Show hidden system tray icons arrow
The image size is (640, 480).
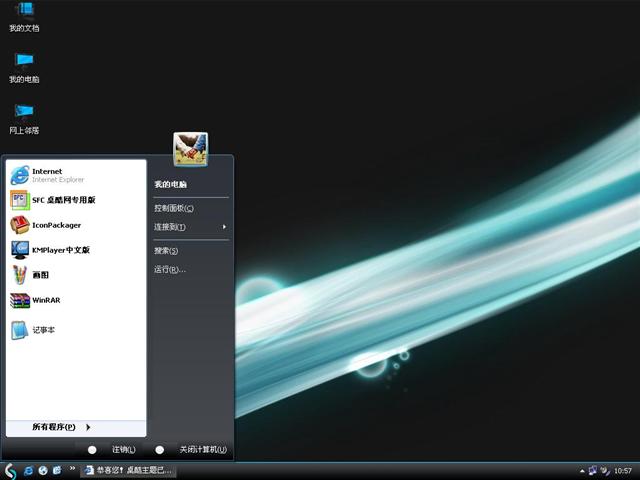[x=582, y=471]
